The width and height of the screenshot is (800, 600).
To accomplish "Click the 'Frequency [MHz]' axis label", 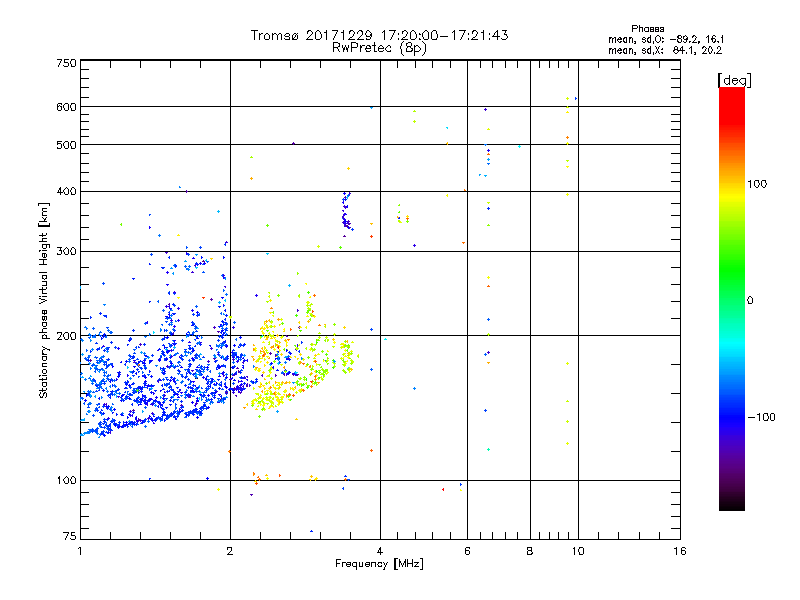I will coord(379,564).
